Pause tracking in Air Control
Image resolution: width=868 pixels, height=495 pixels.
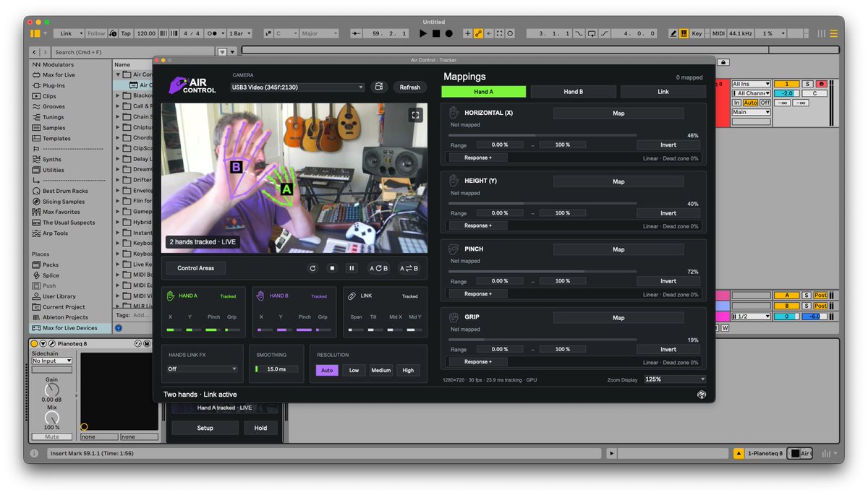(x=352, y=268)
